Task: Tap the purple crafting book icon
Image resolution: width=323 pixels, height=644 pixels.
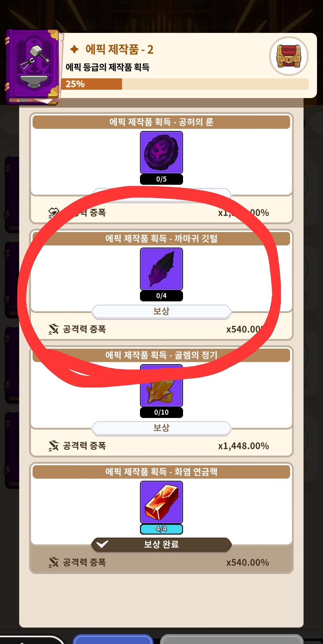Action: pyautogui.click(x=33, y=67)
